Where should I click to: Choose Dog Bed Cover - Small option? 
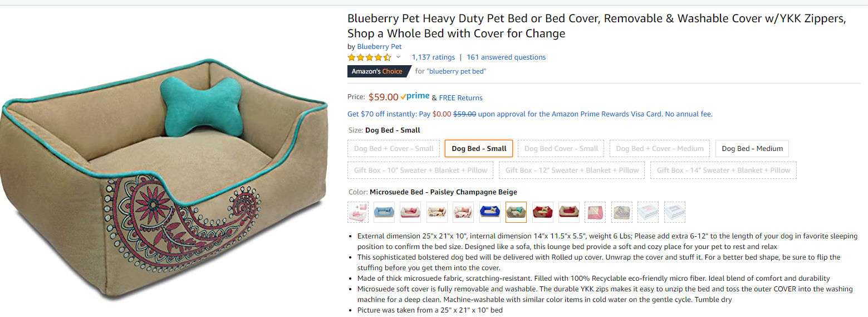[561, 149]
